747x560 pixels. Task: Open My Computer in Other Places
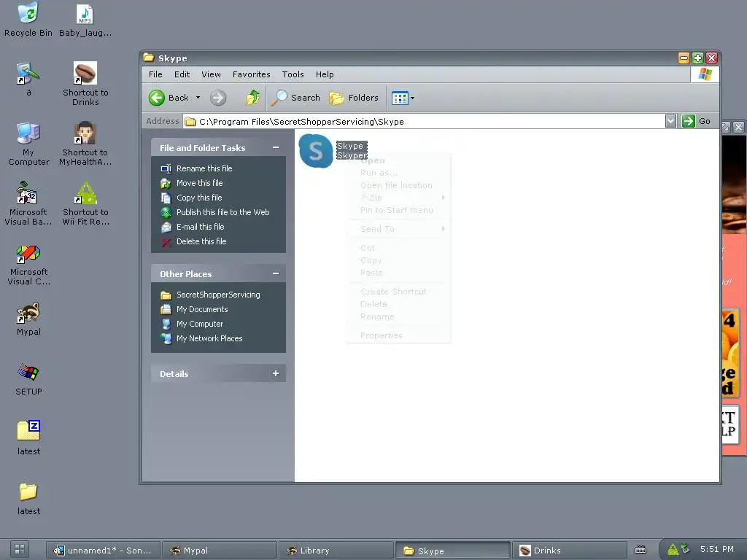[x=200, y=324]
